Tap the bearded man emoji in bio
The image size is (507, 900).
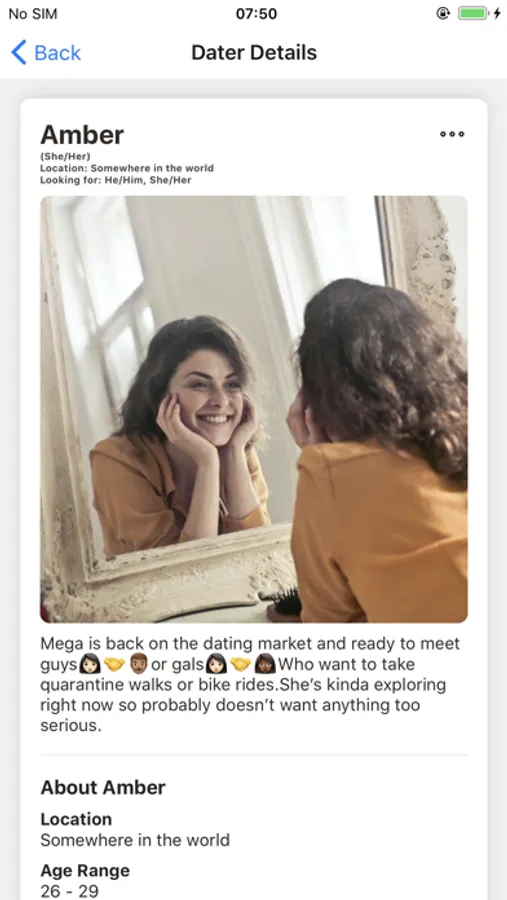tap(138, 664)
